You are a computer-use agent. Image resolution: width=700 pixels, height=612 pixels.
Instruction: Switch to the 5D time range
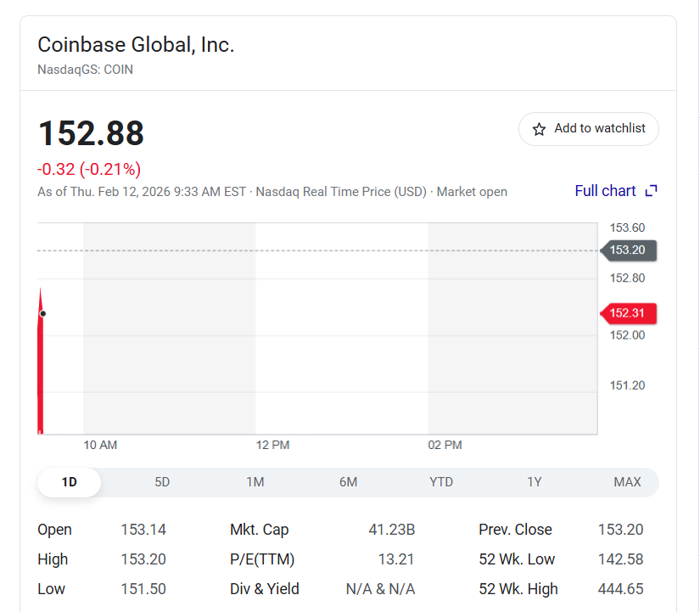[x=162, y=482]
